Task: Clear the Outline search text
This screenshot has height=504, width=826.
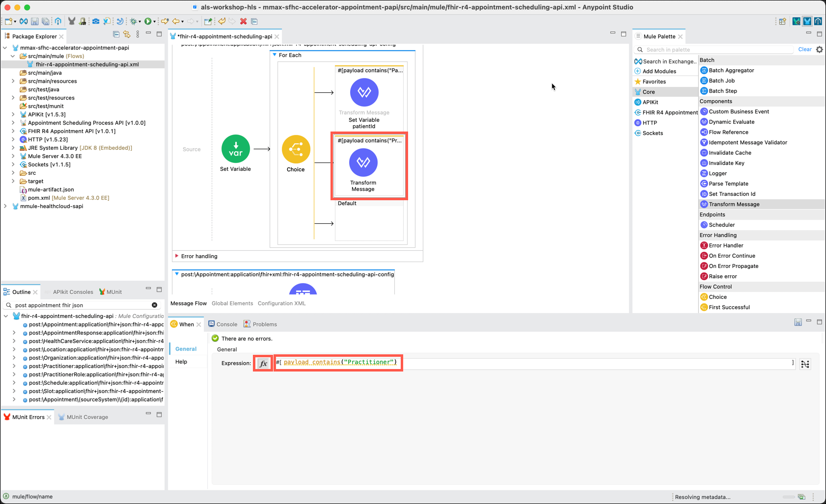Action: [154, 305]
